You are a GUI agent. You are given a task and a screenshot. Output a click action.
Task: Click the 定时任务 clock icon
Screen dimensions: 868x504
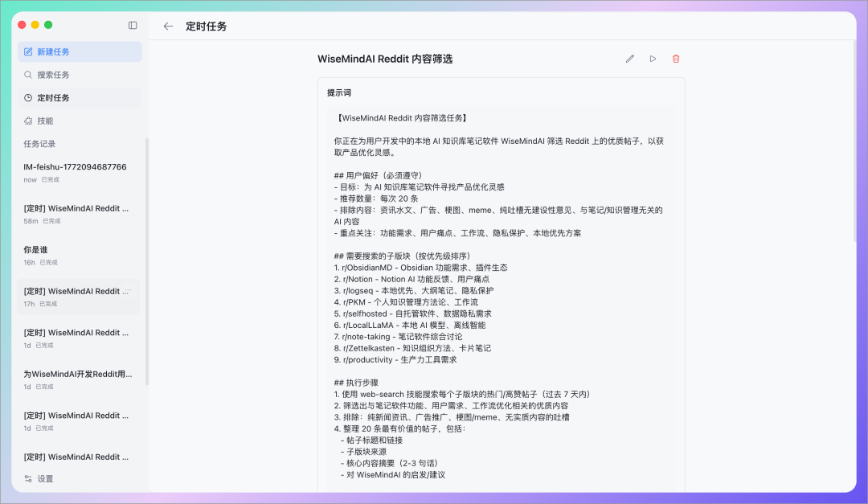(29, 98)
